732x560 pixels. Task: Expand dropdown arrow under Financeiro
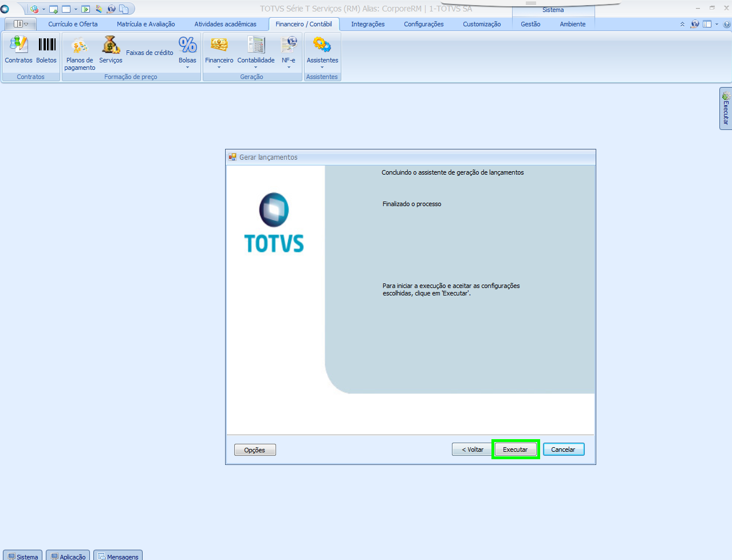click(x=219, y=68)
